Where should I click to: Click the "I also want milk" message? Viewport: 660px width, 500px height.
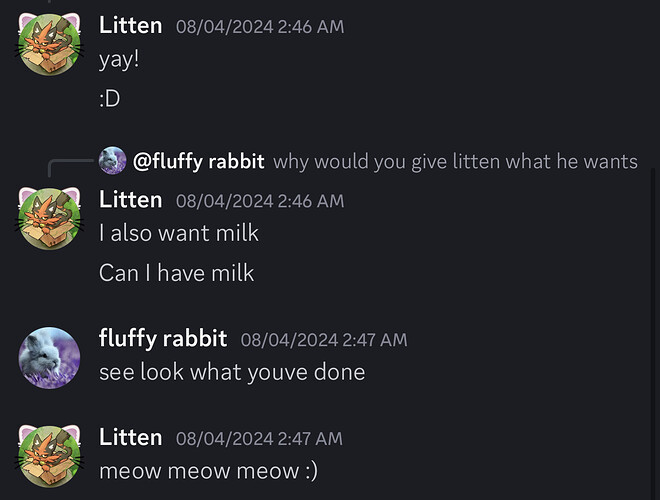[178, 233]
